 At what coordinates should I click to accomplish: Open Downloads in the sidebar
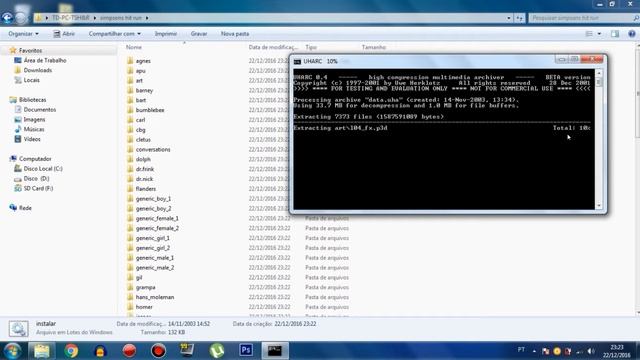click(38, 70)
